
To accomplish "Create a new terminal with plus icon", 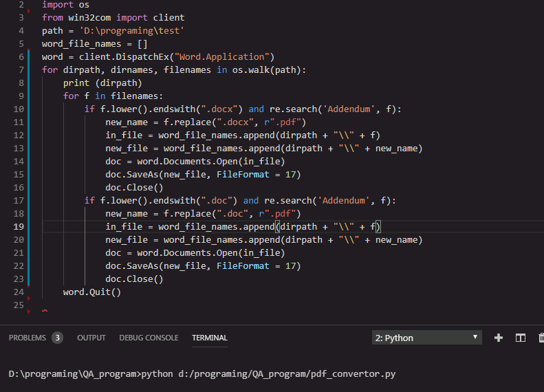I will [499, 338].
